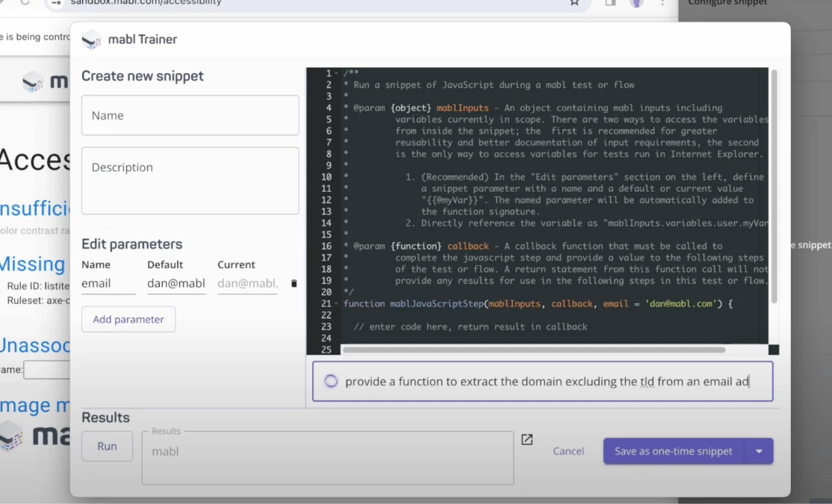This screenshot has height=504, width=832.
Task: Collapse the function fold on line 21
Action: click(336, 303)
